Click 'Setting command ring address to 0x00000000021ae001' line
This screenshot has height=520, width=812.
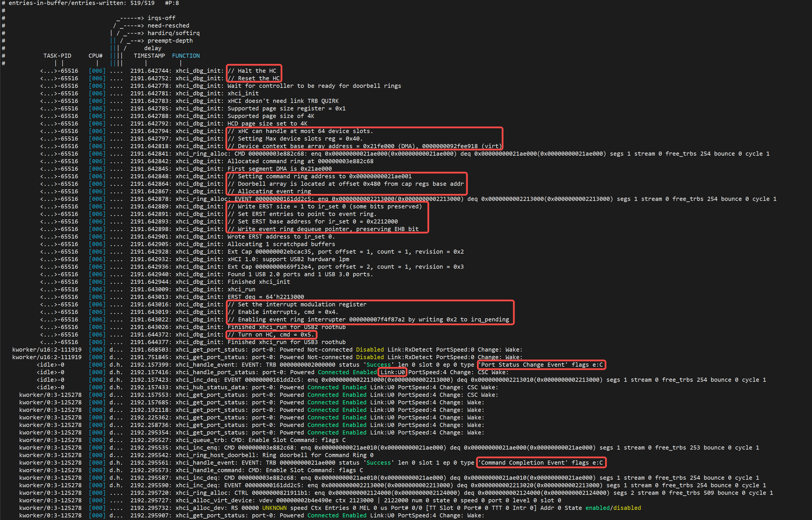[319, 176]
